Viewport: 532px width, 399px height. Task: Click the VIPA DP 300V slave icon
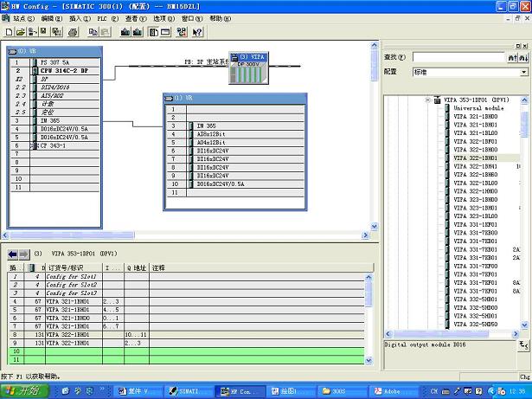248,68
